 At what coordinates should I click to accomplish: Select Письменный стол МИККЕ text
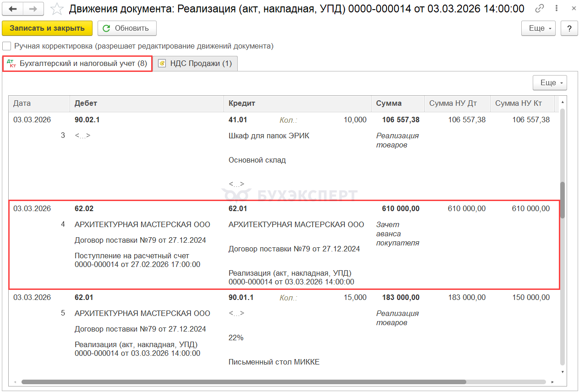click(274, 362)
